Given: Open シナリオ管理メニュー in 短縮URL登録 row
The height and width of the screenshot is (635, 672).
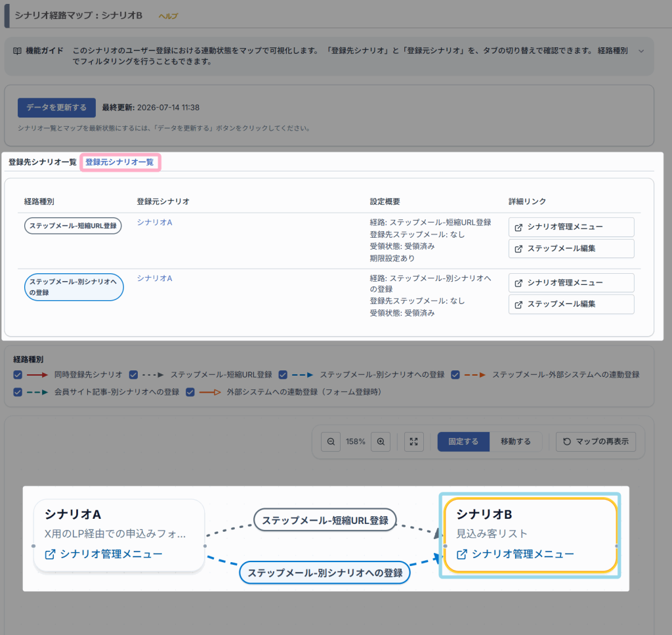Looking at the screenshot, I should 572,227.
